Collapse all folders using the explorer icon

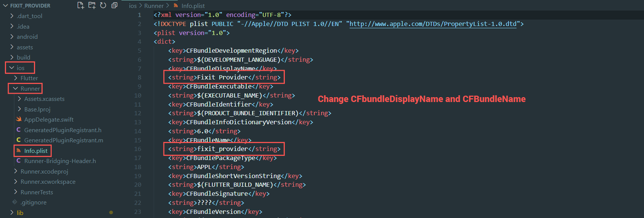coord(114,5)
